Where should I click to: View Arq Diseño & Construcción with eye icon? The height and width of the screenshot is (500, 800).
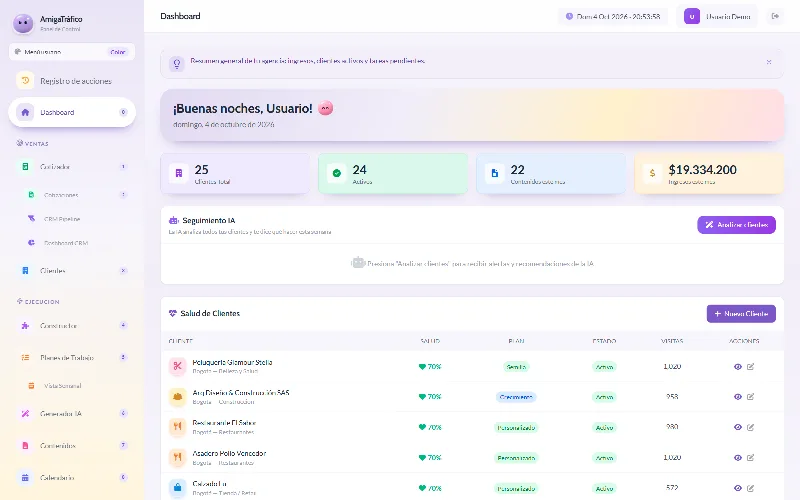point(738,396)
